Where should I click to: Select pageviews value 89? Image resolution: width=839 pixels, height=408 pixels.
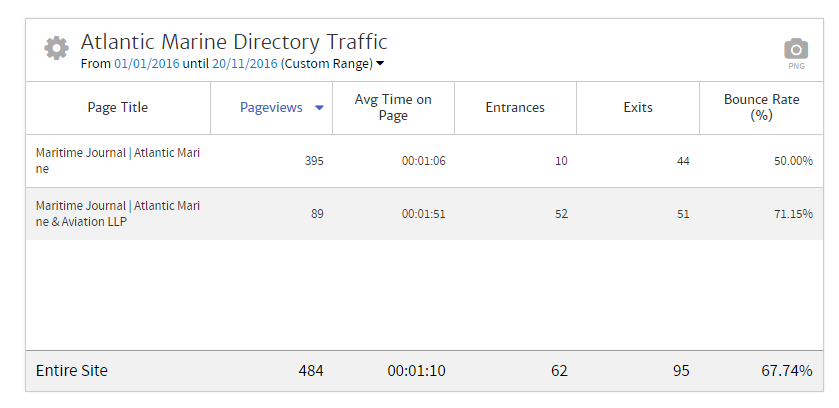(317, 214)
